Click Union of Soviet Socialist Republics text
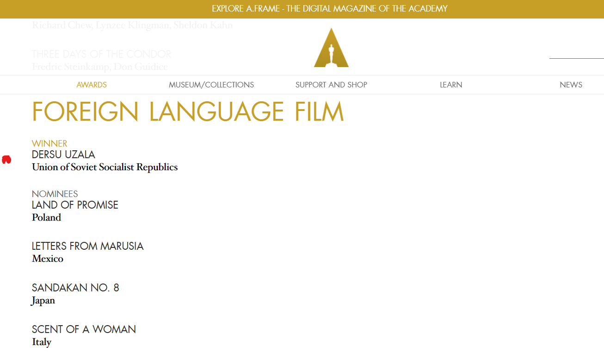This screenshot has height=364, width=604. 105,167
